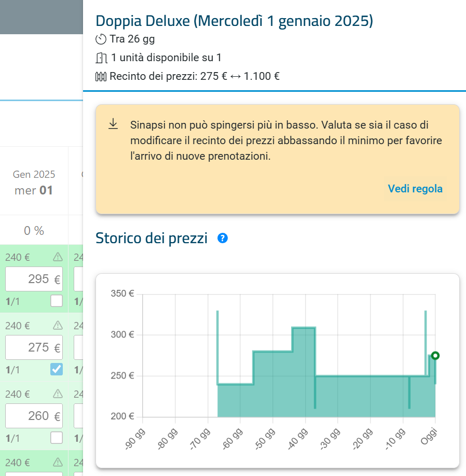The image size is (466, 476).
Task: Click the green current-price marker on the chart
Action: pyautogui.click(x=435, y=356)
